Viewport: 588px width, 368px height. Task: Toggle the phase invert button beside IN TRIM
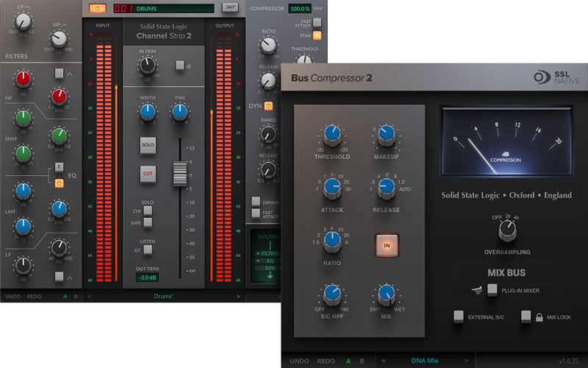coord(180,66)
